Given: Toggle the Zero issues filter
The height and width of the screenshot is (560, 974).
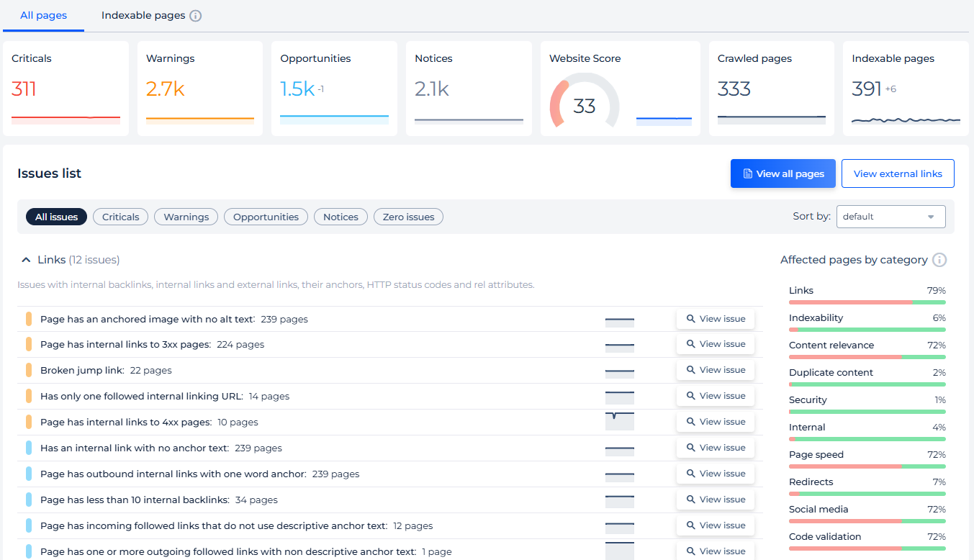Looking at the screenshot, I should point(408,217).
